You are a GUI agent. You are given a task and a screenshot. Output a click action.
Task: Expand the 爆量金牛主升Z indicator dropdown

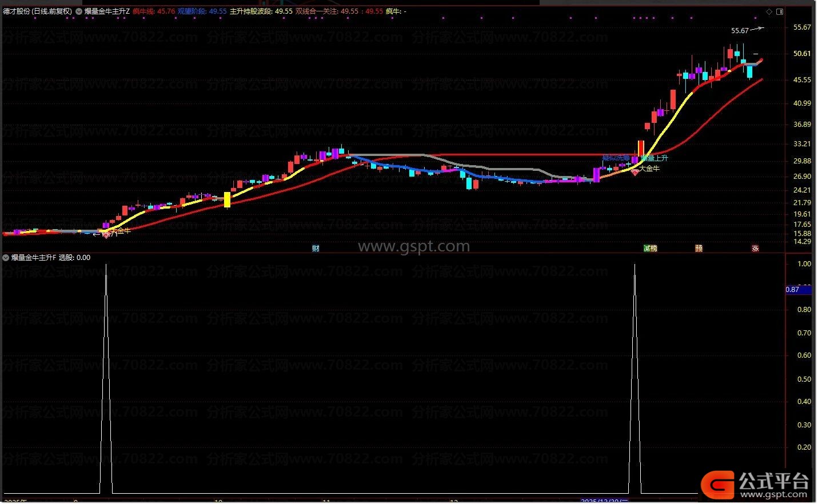[79, 11]
